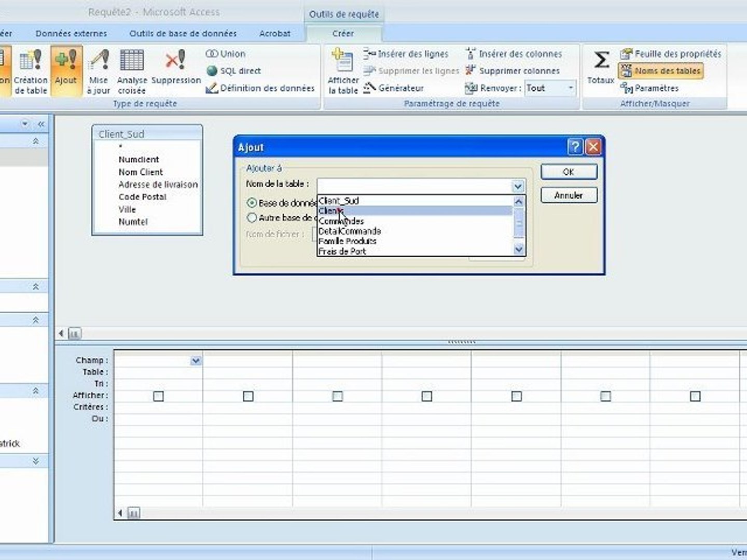Click scroll-down arrow of table dropdown list
Viewport: 747px width, 560px height.
[519, 249]
